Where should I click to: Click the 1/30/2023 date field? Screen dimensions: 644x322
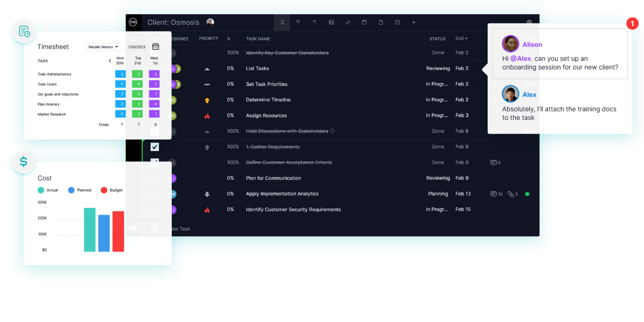pos(136,47)
